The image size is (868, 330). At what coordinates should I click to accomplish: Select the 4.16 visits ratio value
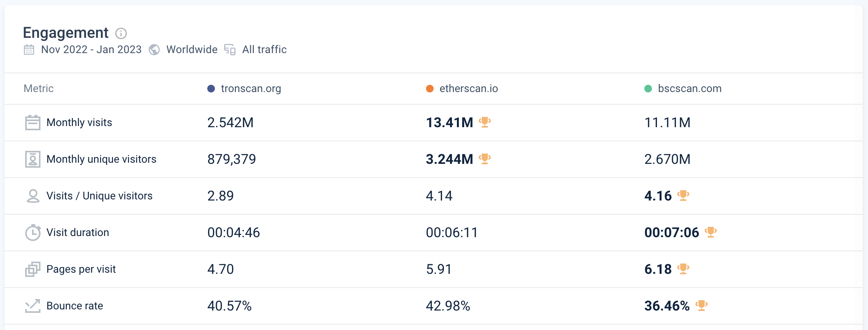pyautogui.click(x=658, y=196)
